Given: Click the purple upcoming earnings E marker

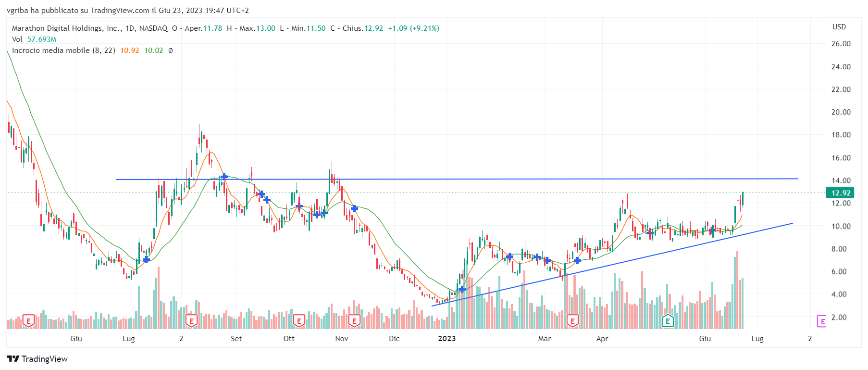Looking at the screenshot, I should tap(822, 321).
